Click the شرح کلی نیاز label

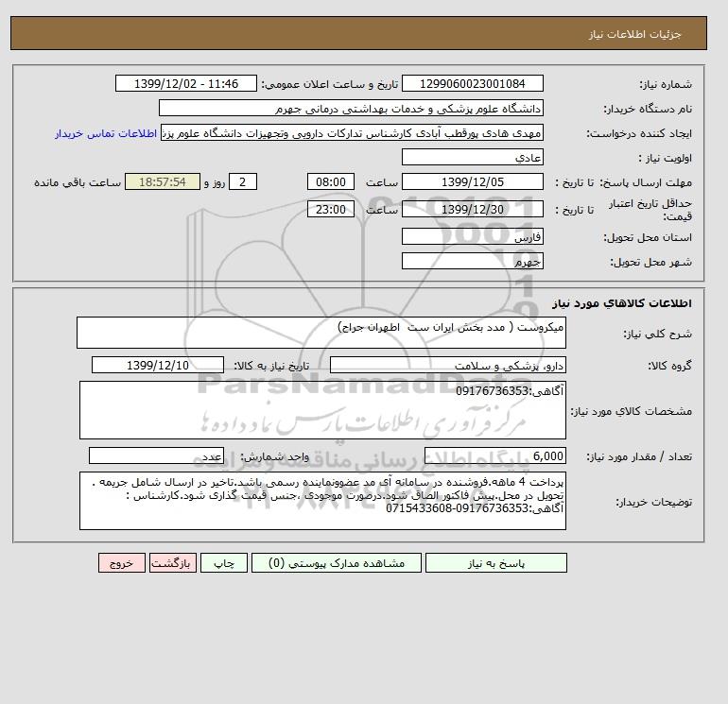click(x=657, y=334)
